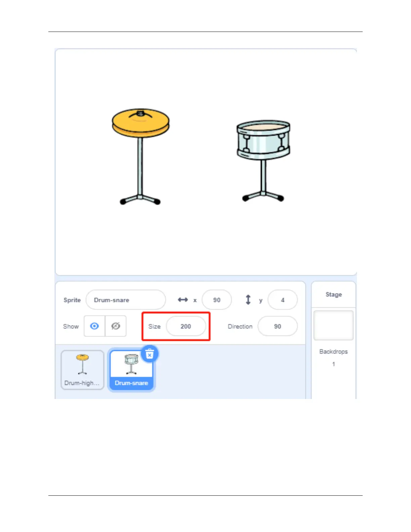Click the Direction field showing 90
Screen dimensions: 411x532
[x=278, y=326]
